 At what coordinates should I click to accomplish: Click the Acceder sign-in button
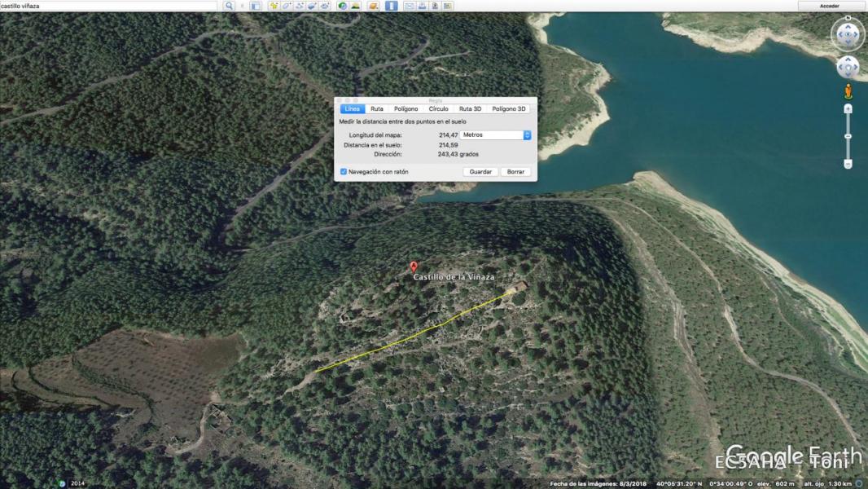tap(830, 6)
